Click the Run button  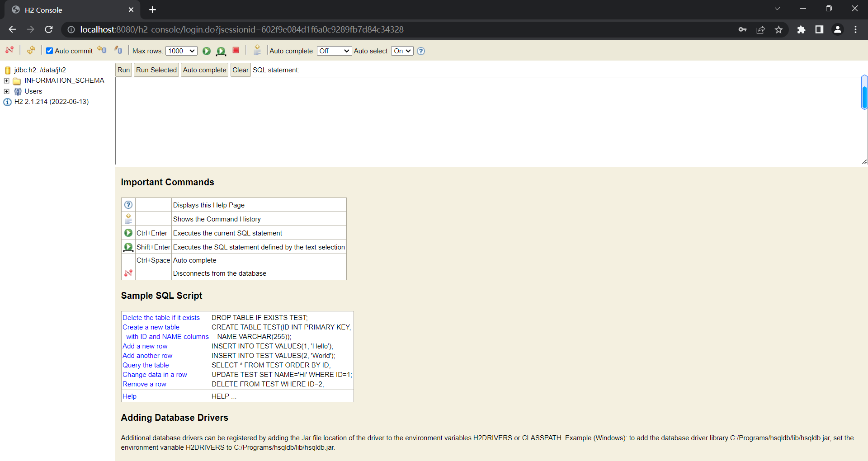pyautogui.click(x=123, y=70)
